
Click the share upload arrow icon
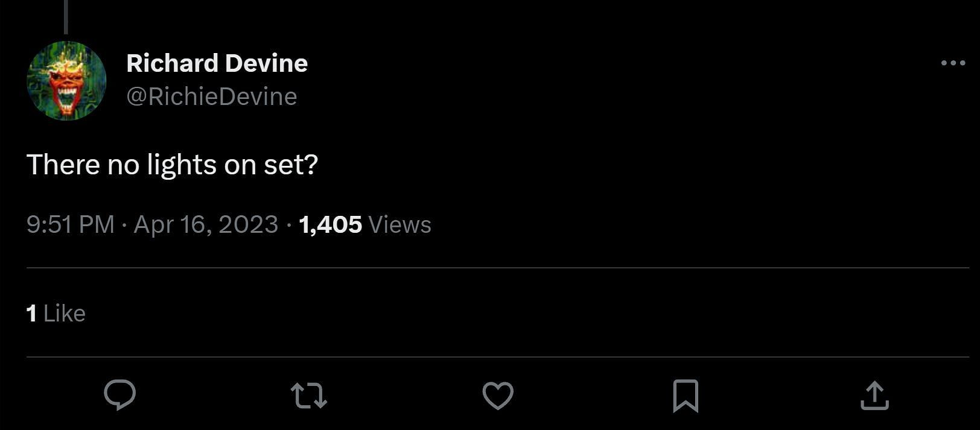coord(874,396)
